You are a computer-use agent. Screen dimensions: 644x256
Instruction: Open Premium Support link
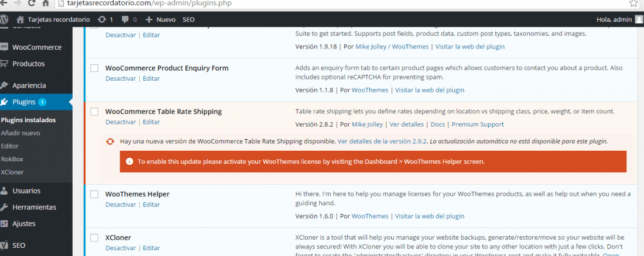click(x=478, y=124)
